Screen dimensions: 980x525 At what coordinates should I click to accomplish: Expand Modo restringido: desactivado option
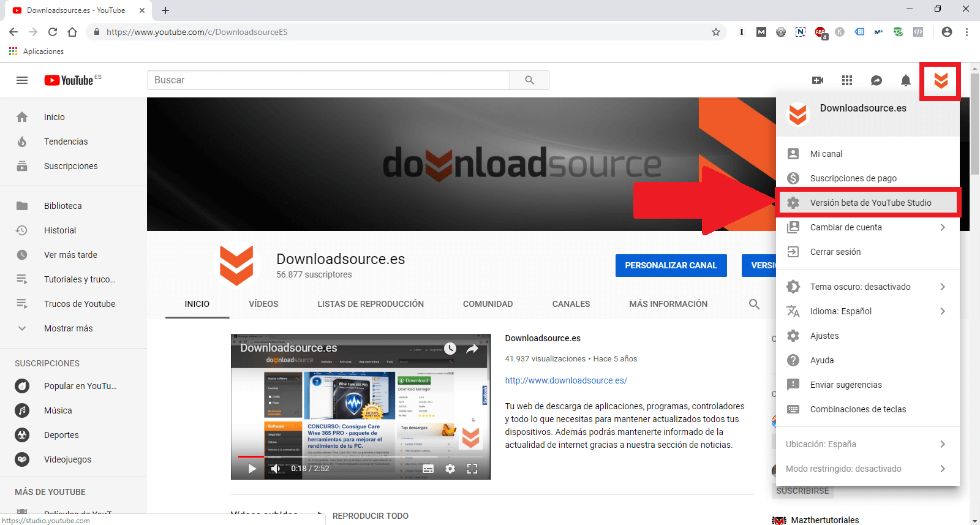coord(868,469)
